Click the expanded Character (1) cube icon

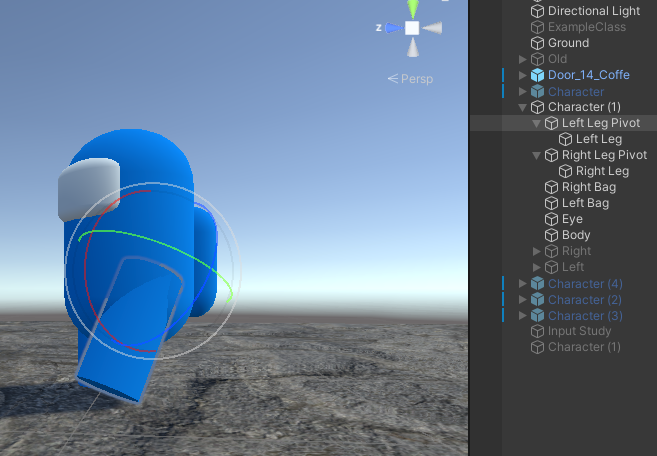(537, 107)
